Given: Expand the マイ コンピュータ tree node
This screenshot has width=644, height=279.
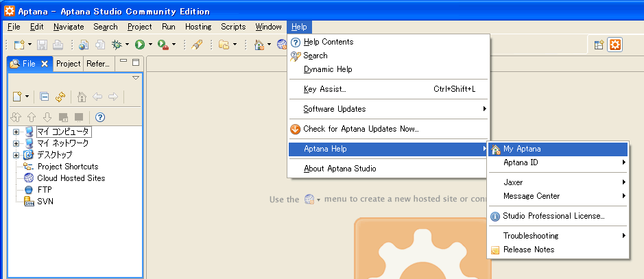Looking at the screenshot, I should pos(16,132).
